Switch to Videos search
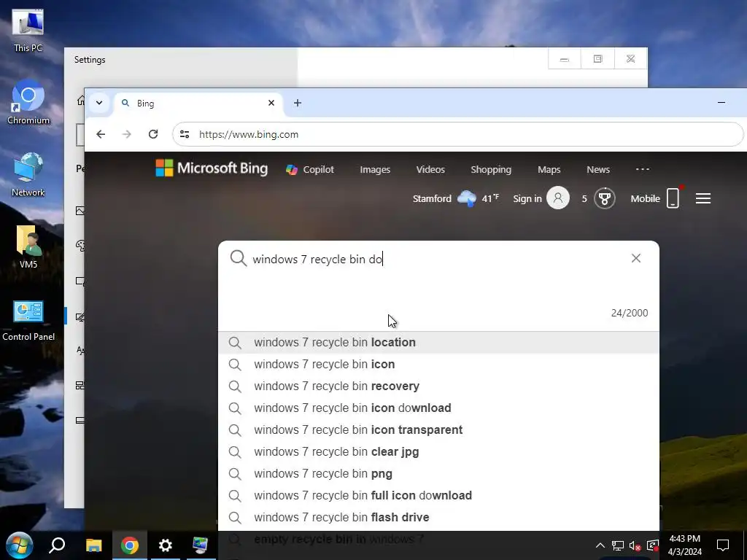Image resolution: width=747 pixels, height=560 pixels. tap(430, 169)
